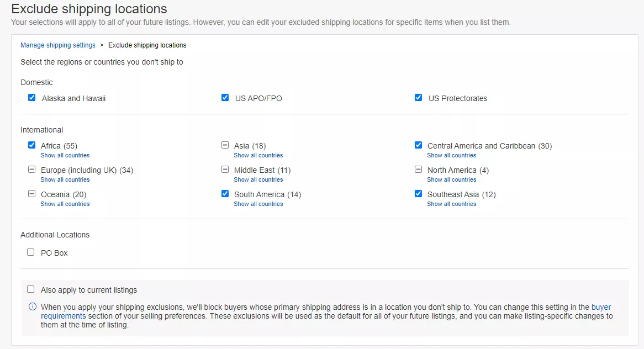This screenshot has height=349, width=644.
Task: Toggle the North America checkbox
Action: (418, 170)
